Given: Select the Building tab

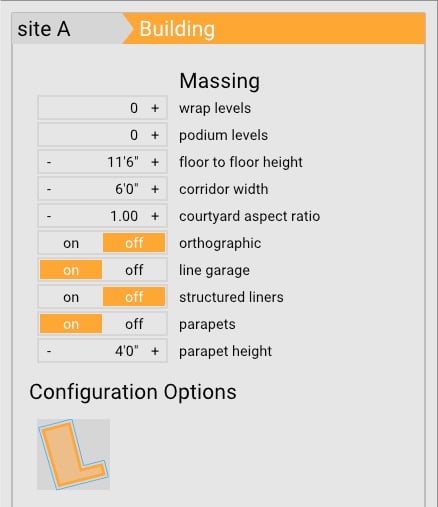Looking at the screenshot, I should pos(177,29).
